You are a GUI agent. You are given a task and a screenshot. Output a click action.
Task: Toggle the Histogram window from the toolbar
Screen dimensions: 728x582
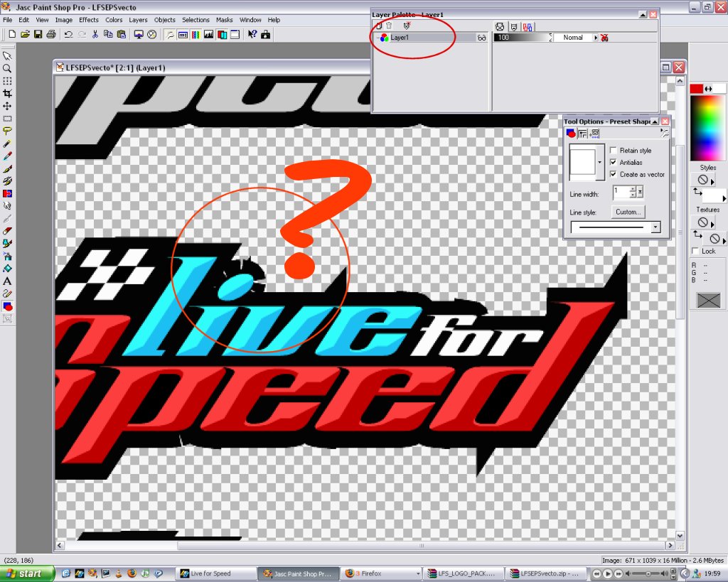(209, 34)
